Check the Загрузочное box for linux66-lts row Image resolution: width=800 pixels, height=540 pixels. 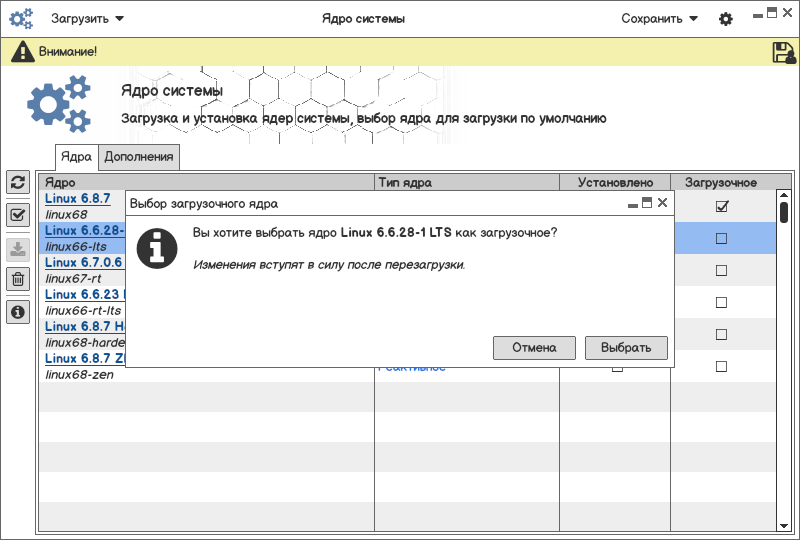tap(721, 238)
